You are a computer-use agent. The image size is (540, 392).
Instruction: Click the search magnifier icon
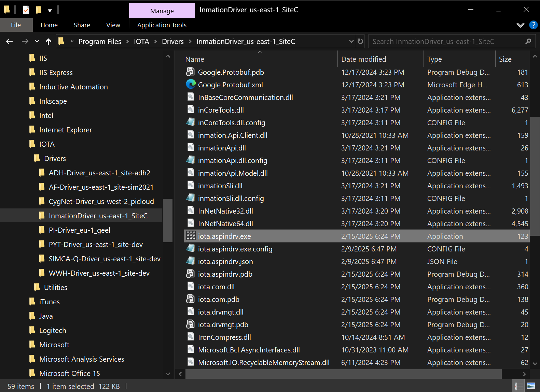pyautogui.click(x=528, y=41)
